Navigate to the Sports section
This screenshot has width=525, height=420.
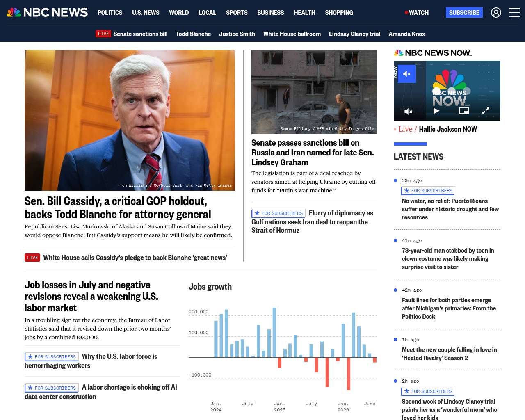click(x=237, y=13)
